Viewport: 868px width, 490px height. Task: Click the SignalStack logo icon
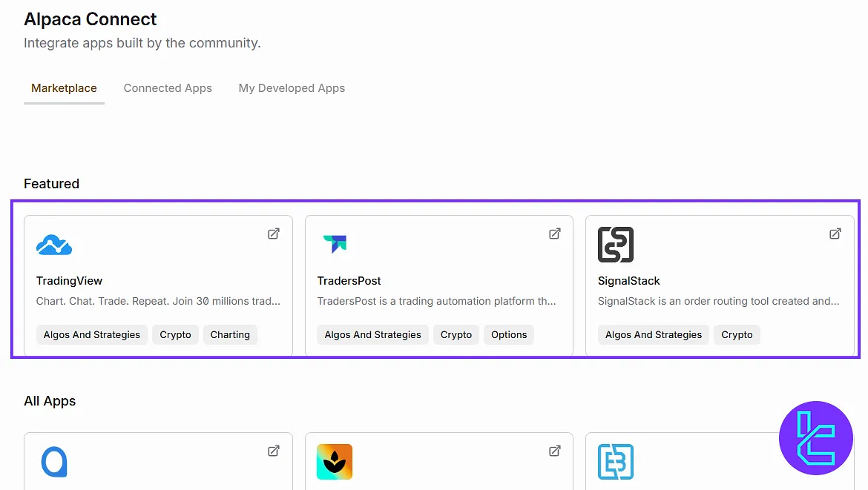coord(616,245)
